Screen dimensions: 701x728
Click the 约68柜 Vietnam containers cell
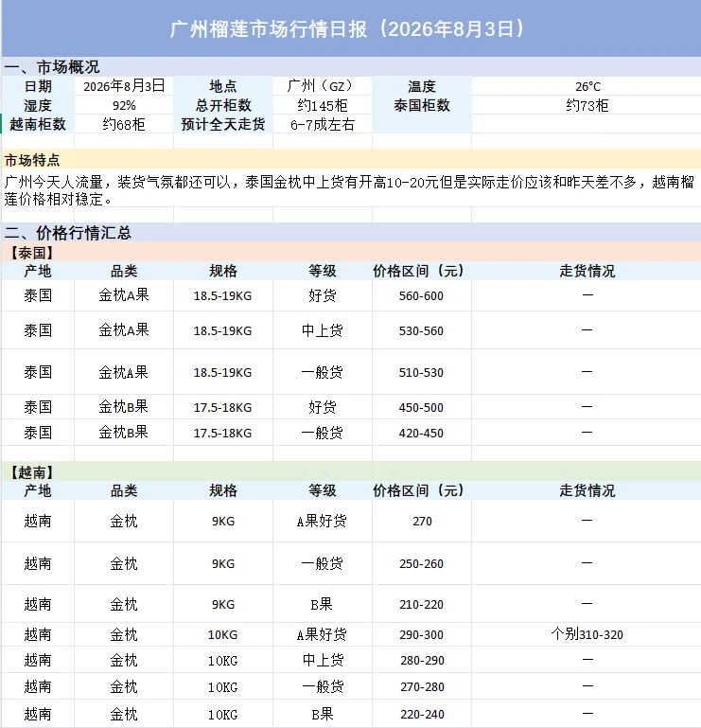pyautogui.click(x=124, y=124)
